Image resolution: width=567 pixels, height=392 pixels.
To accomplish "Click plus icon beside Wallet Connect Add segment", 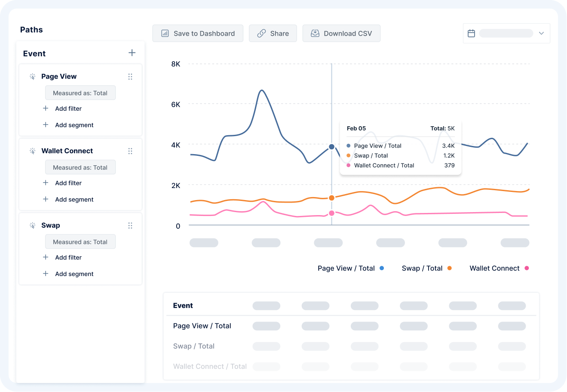I will point(46,199).
